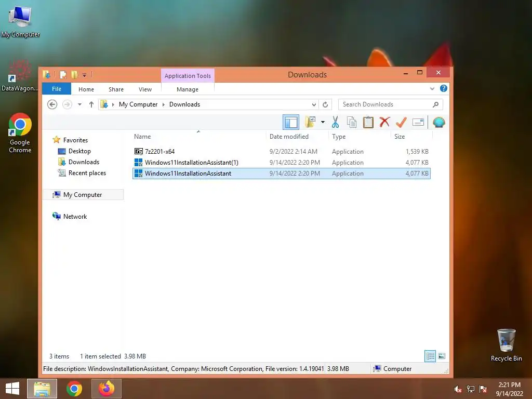Click quick access New Folder icon

pyautogui.click(x=74, y=75)
